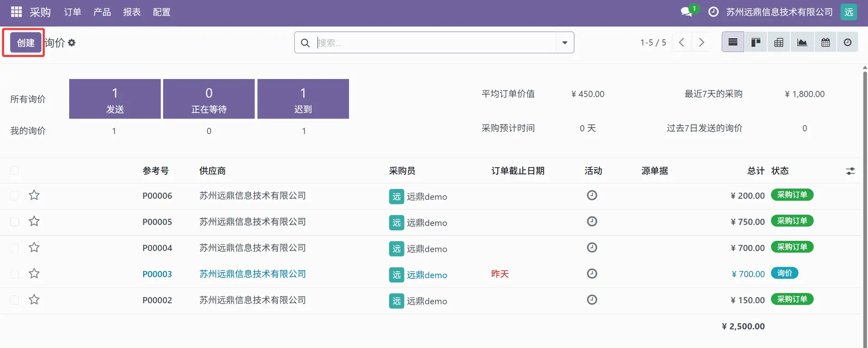This screenshot has height=348, width=868.
Task: Click the gear icon next to 询价
Action: 72,43
